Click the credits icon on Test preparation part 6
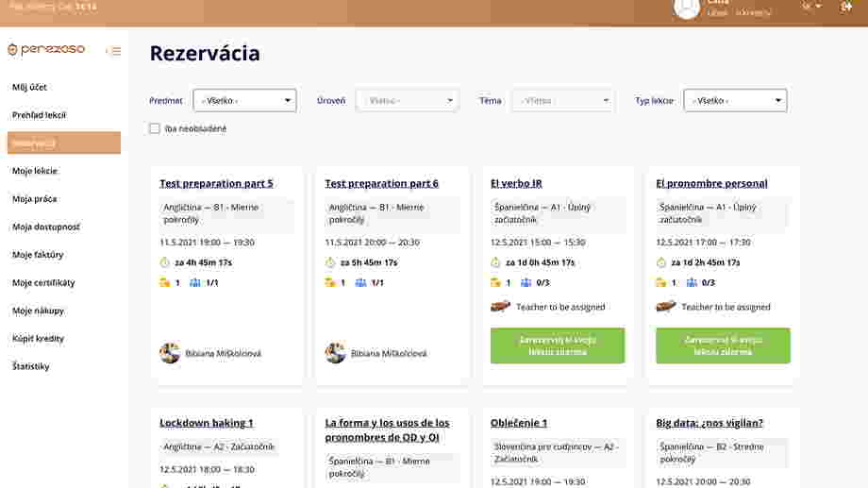This screenshot has width=868, height=488. pos(330,282)
